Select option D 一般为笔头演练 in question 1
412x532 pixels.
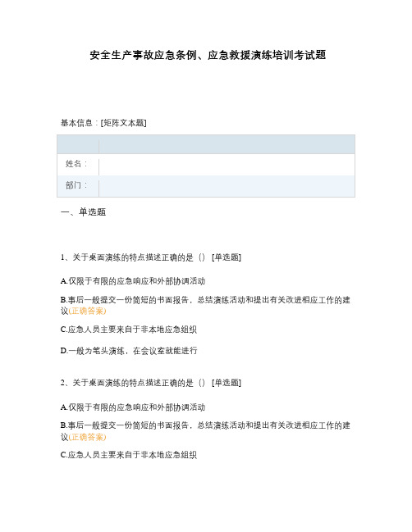129,351
